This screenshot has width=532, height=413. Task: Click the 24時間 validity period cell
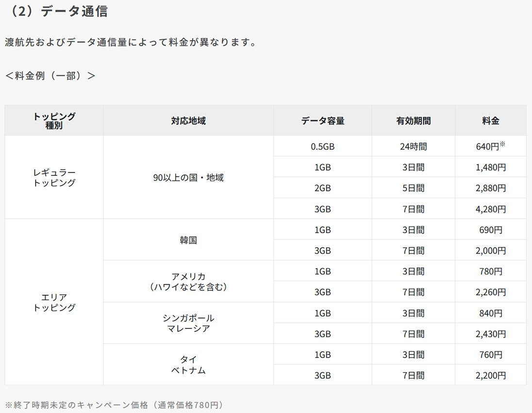413,146
